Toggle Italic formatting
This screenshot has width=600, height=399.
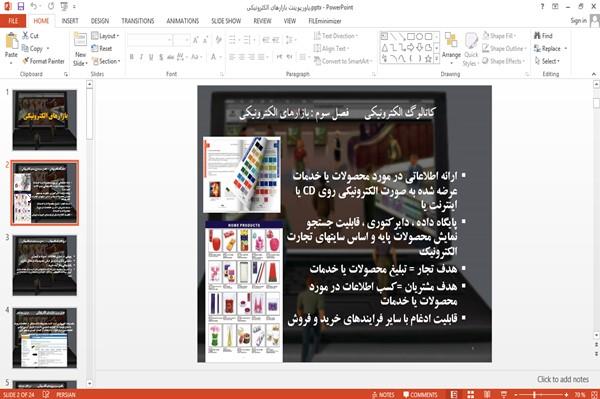[141, 57]
